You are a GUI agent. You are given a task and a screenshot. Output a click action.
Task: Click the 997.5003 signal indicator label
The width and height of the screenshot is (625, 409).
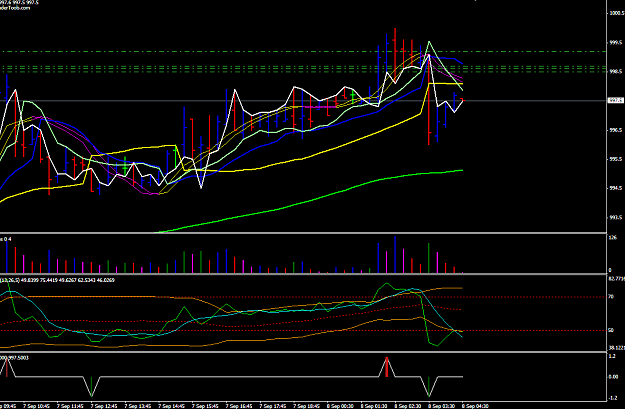(x=16, y=358)
